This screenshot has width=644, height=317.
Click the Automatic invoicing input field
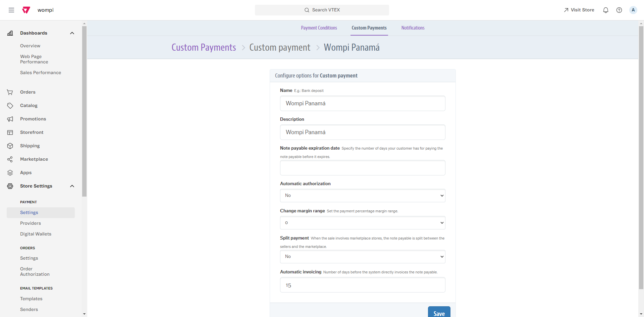point(363,285)
